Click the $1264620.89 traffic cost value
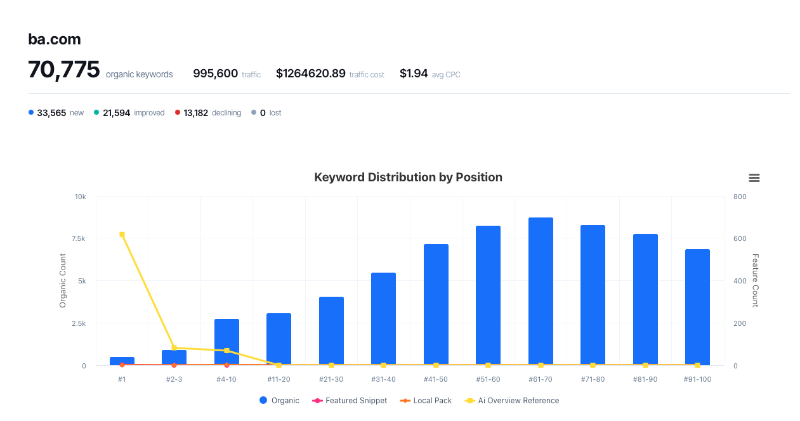This screenshot has width=800, height=421. [311, 73]
